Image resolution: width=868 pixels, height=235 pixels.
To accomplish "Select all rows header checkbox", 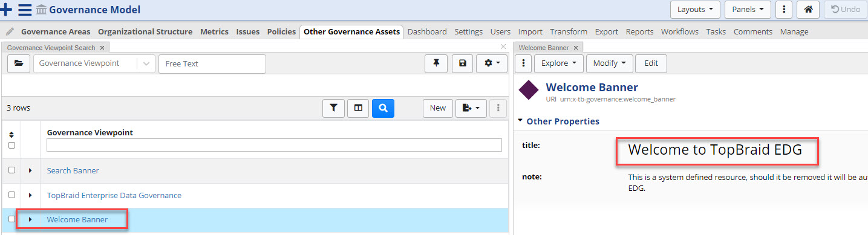I will point(11,145).
